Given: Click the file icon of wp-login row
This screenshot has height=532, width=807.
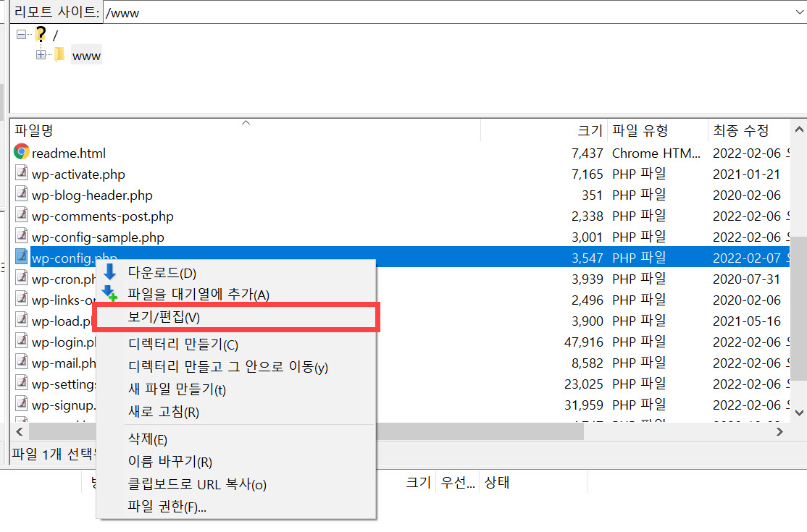Looking at the screenshot, I should click(21, 341).
